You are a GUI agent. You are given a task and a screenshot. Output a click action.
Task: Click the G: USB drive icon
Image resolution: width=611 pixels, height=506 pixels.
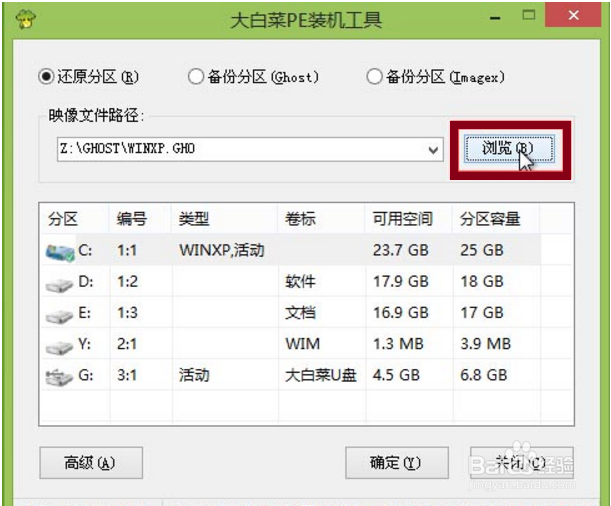click(x=59, y=377)
